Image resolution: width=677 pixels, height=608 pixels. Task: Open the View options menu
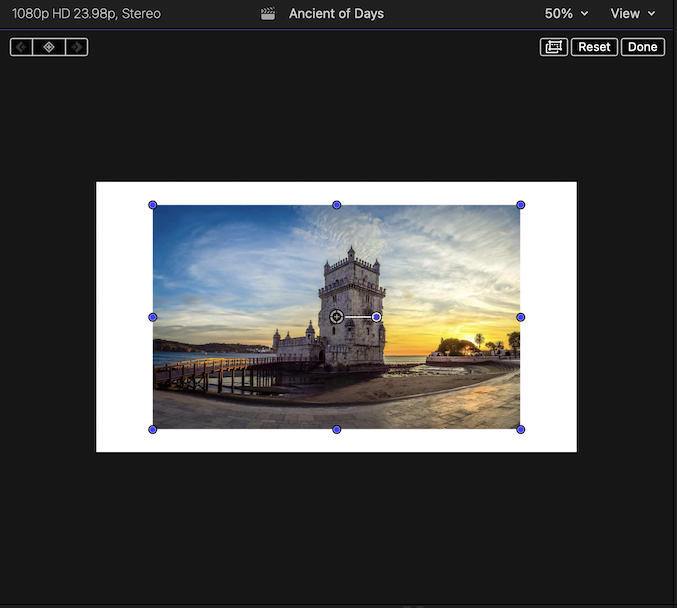[x=633, y=14]
